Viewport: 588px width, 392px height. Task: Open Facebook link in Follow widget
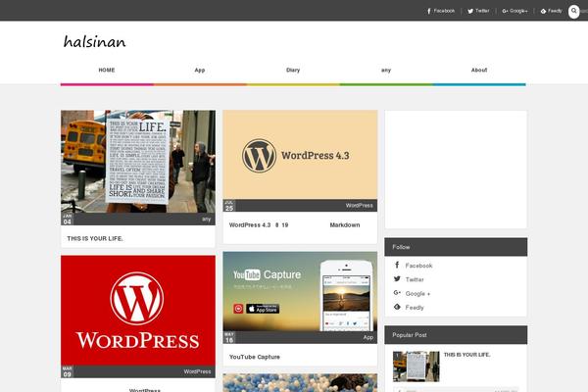[418, 266]
